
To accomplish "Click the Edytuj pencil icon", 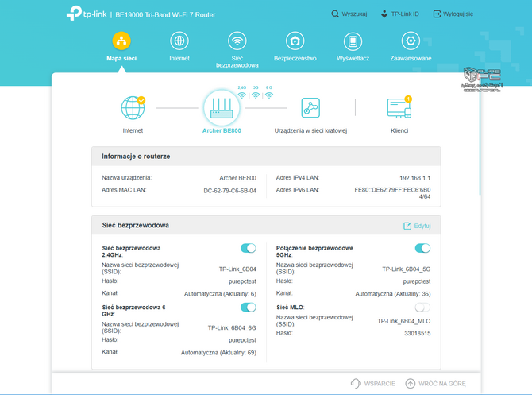I will [407, 226].
